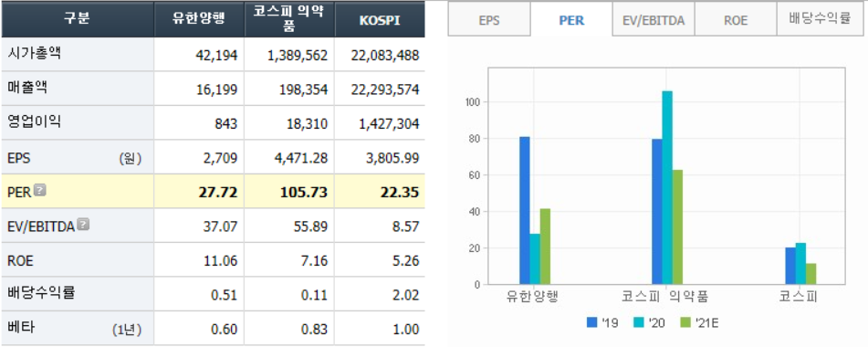Open the ROE chart tab
This screenshot has width=868, height=347.
(735, 20)
